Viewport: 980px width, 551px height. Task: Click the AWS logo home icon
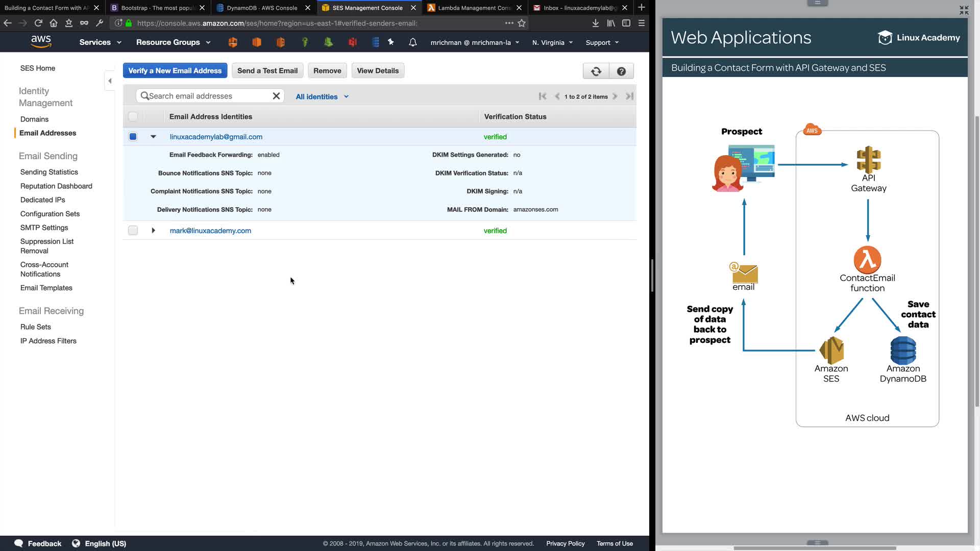click(41, 42)
